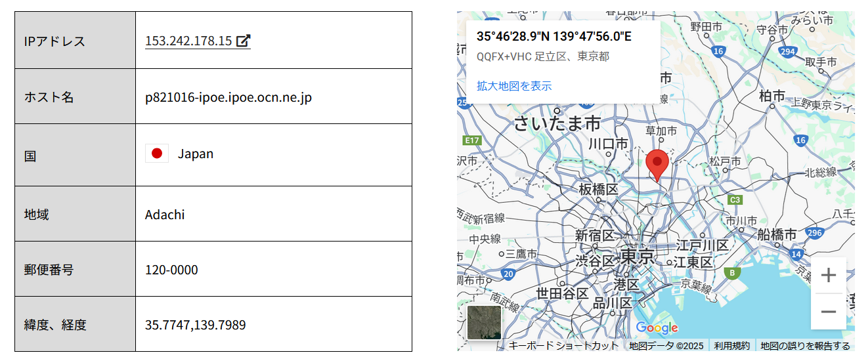The width and height of the screenshot is (868, 359).
Task: Click the route 294 shield
Action: 789,51
